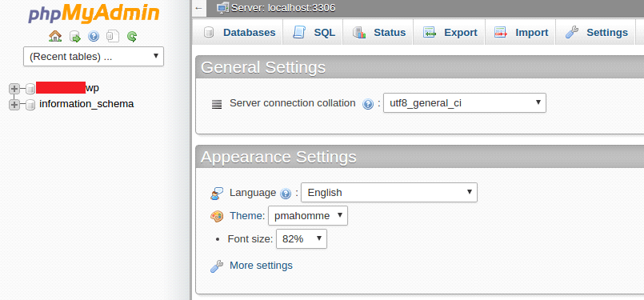Screen dimensions: 644x300
Task: Click the Settings tab wrench icon
Action: coord(572,33)
